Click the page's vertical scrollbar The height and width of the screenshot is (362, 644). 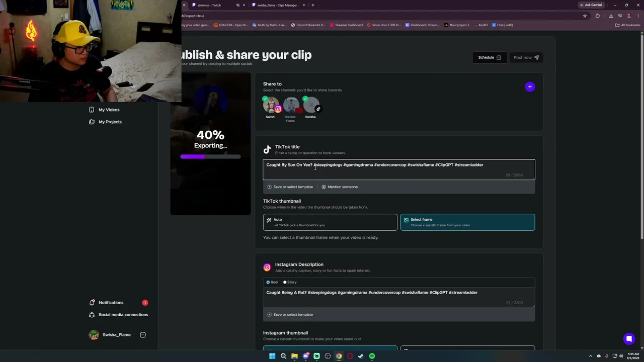[641, 136]
